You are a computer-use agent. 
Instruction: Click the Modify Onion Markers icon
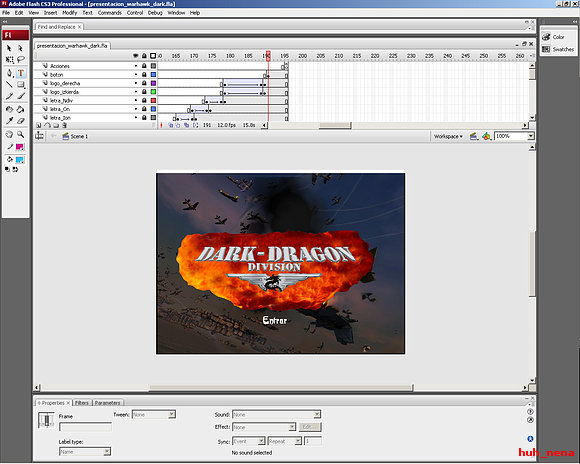click(x=195, y=125)
